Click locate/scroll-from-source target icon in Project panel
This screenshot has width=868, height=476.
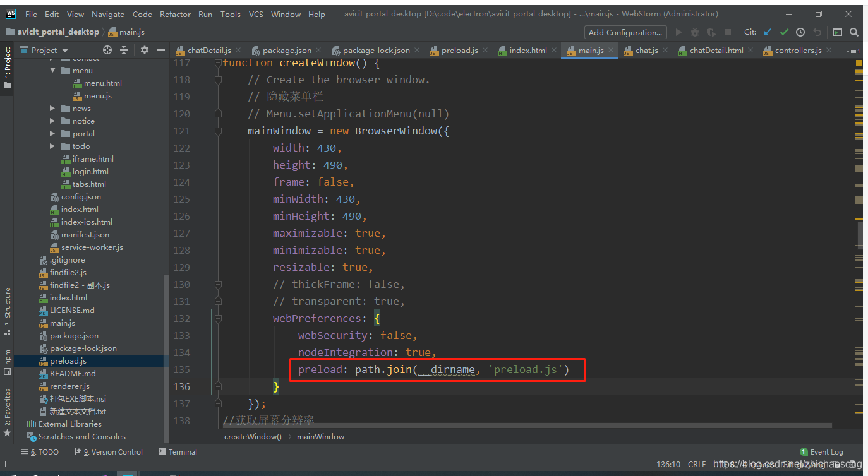click(x=107, y=50)
